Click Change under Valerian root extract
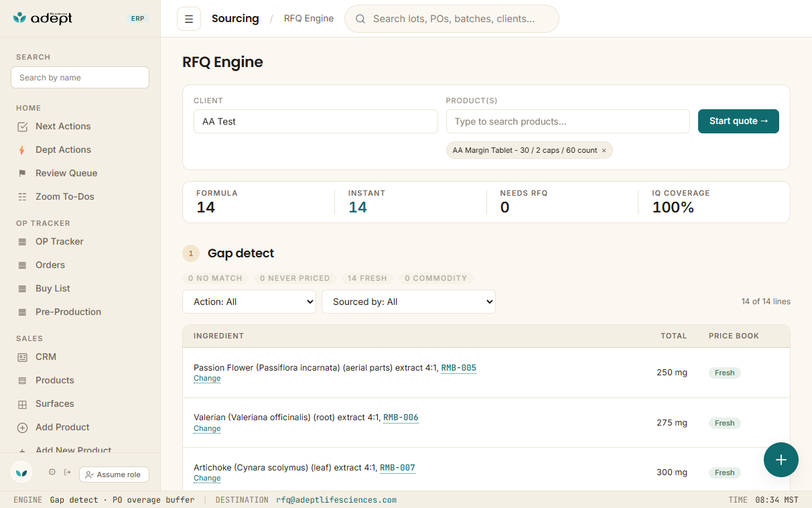Screen dimensions: 812x508 pyautogui.click(x=207, y=429)
